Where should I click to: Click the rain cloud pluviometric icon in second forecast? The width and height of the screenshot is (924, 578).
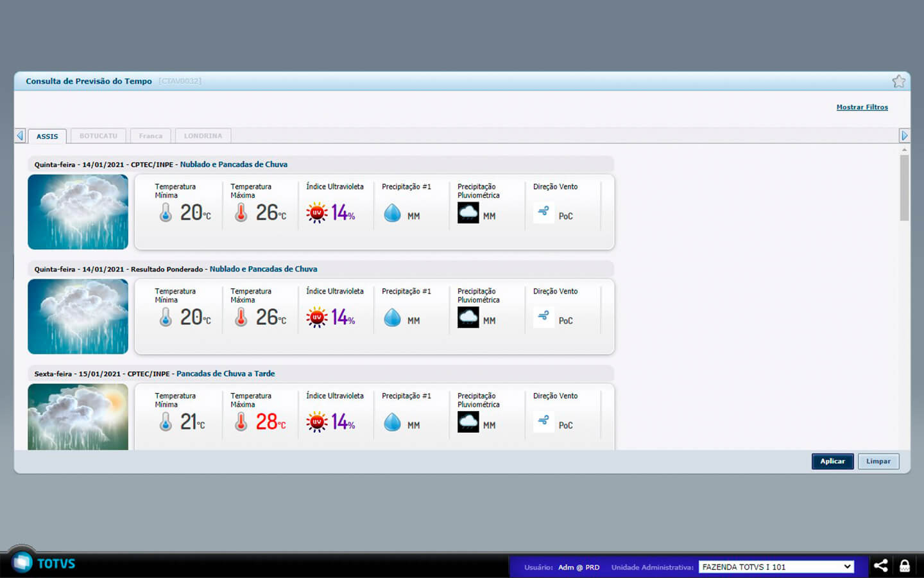pos(468,317)
